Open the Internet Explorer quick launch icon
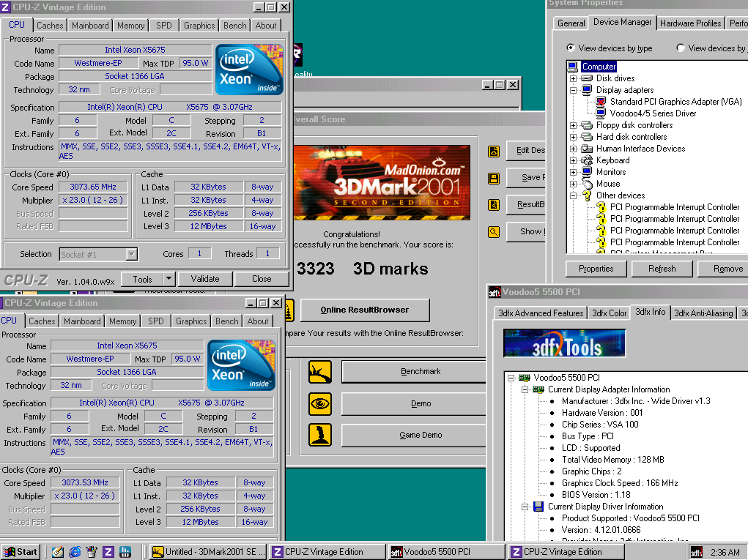Viewport: 748px width, 560px height. pos(75,552)
